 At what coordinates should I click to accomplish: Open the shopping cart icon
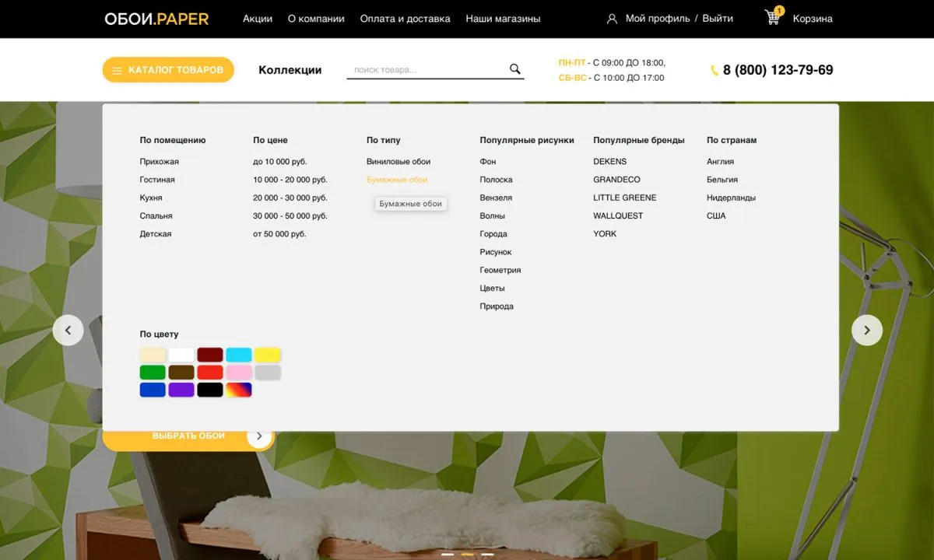click(773, 18)
